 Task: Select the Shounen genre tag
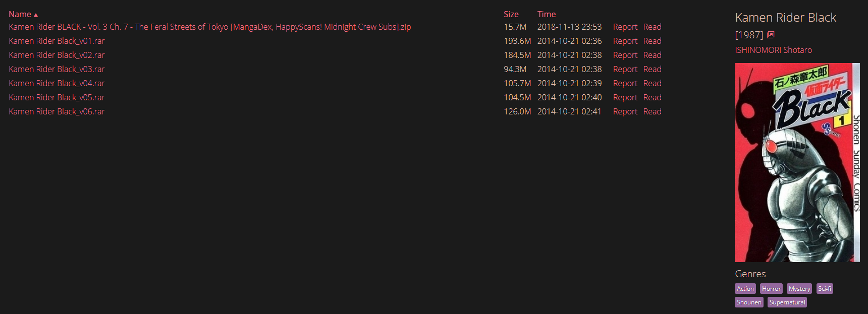[x=749, y=302]
